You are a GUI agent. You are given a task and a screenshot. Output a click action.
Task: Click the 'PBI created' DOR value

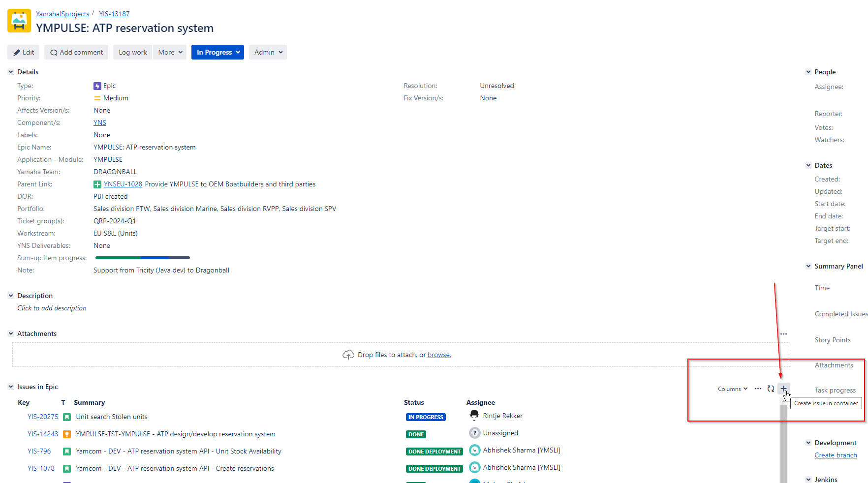[x=111, y=196]
